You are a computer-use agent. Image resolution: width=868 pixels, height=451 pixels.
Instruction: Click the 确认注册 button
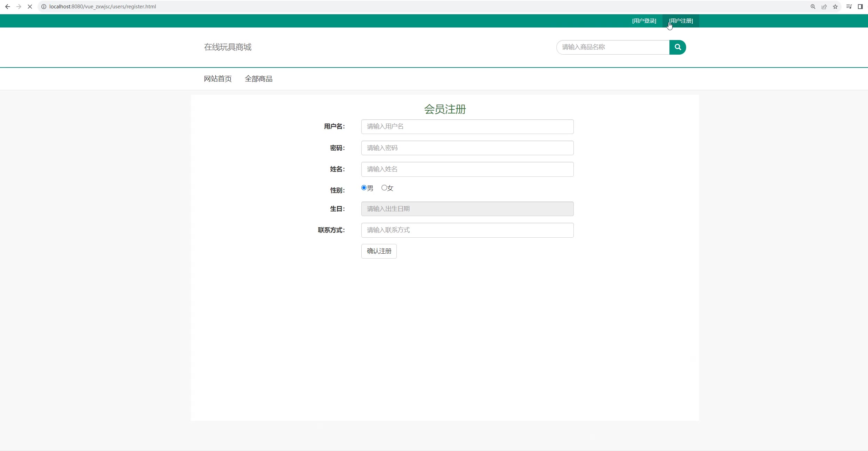379,251
